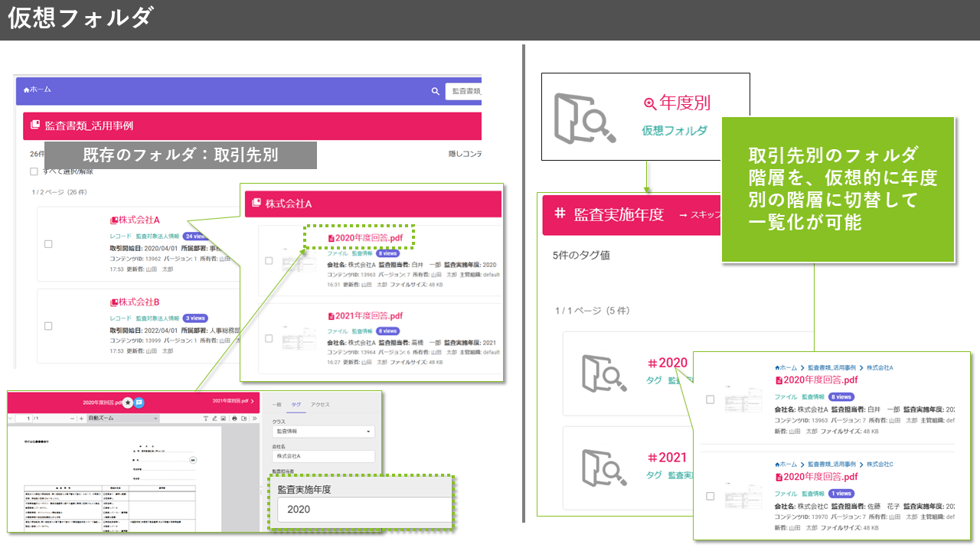Click the zoom in plus icon in the PDF toolbar
Image resolution: width=980 pixels, height=551 pixels.
click(x=81, y=419)
